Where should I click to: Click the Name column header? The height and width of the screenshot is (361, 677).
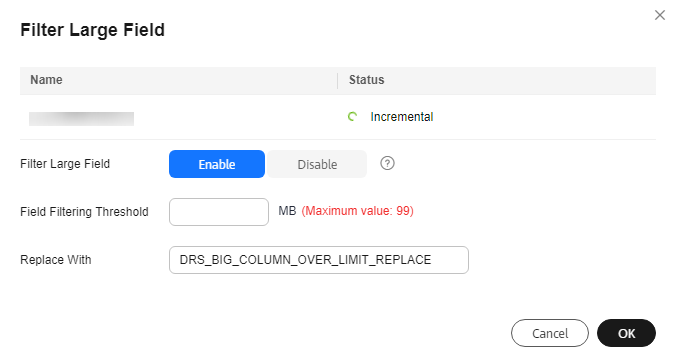pyautogui.click(x=46, y=80)
